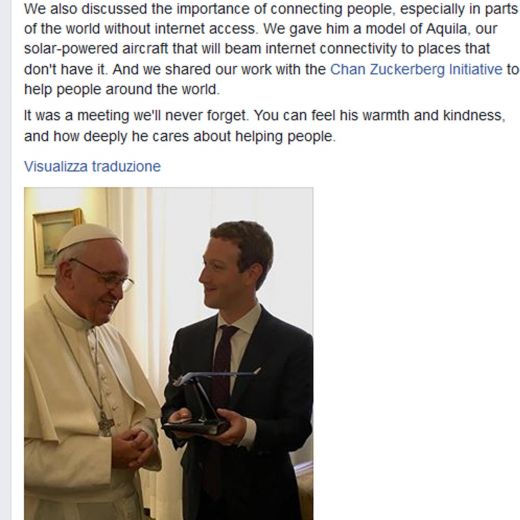
Task: Click the phrase 'warmth and kindness'
Action: coord(432,115)
